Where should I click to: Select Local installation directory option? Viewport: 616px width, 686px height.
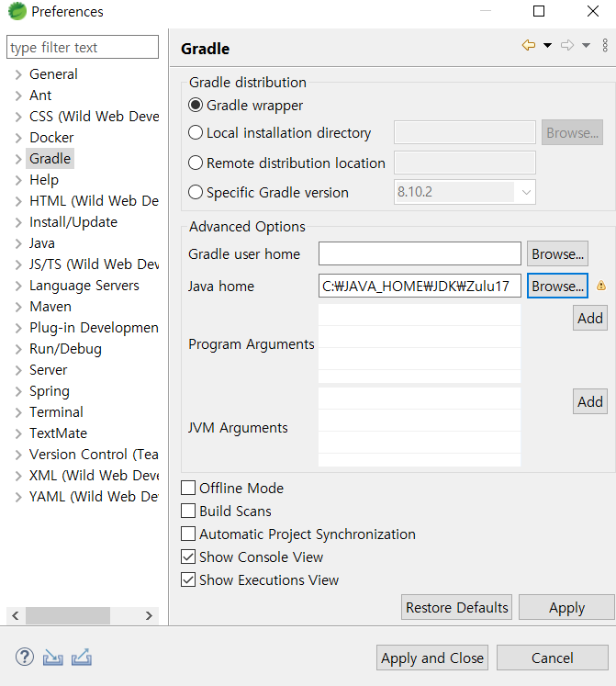[x=196, y=132]
